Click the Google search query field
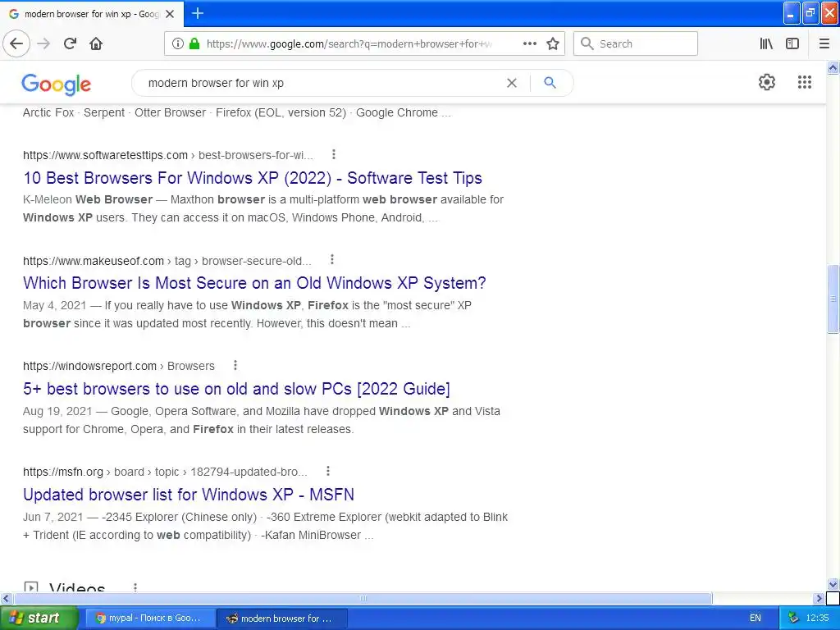840x630 pixels. (322, 83)
